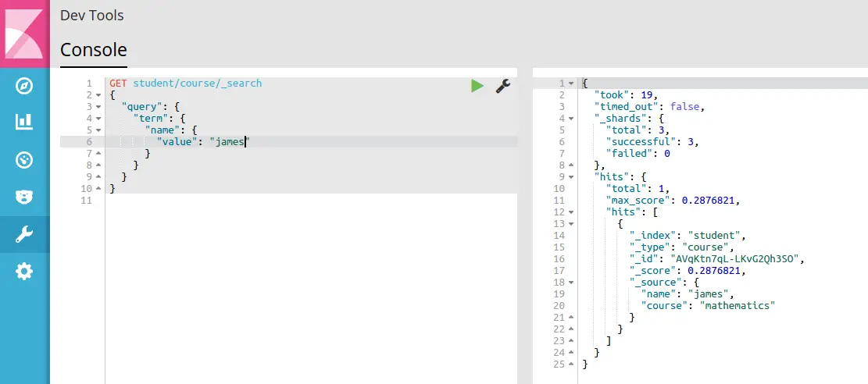Open Discover compass icon in sidebar
The height and width of the screenshot is (384, 868).
click(x=24, y=86)
